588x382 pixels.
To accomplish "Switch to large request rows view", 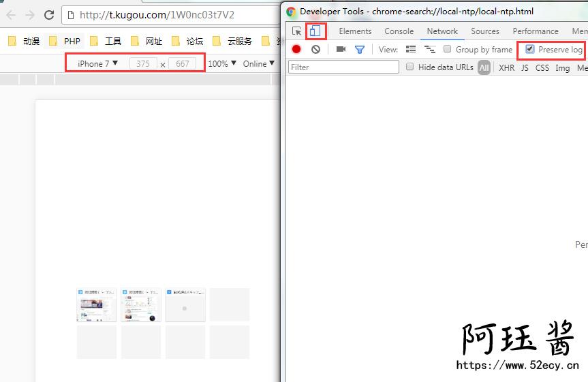I will (x=411, y=50).
